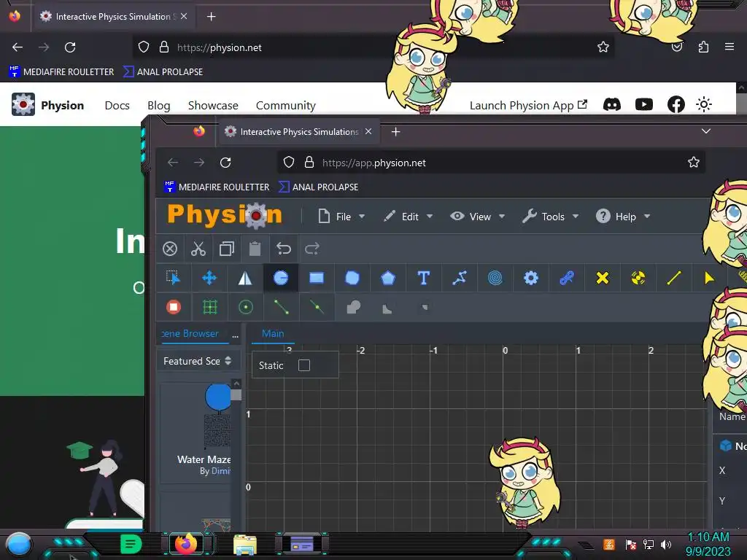The width and height of the screenshot is (747, 560).
Task: Select the chain link joint tool
Action: point(566,278)
